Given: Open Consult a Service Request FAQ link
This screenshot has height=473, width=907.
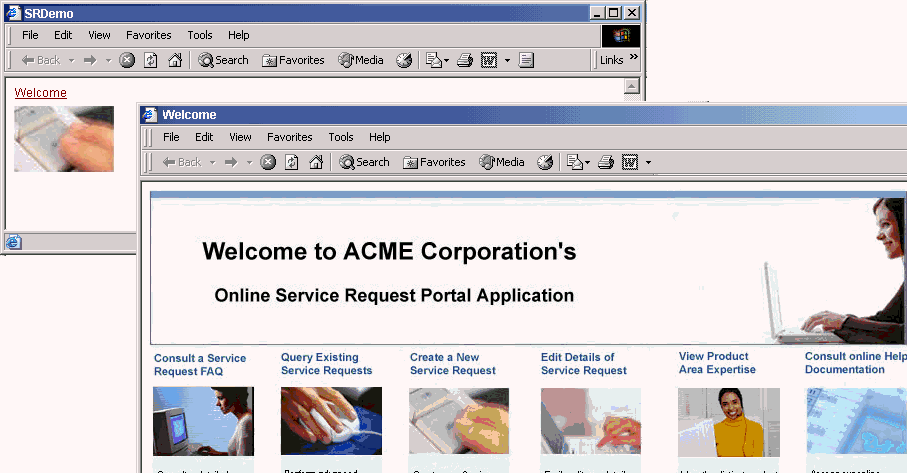Looking at the screenshot, I should 200,365.
